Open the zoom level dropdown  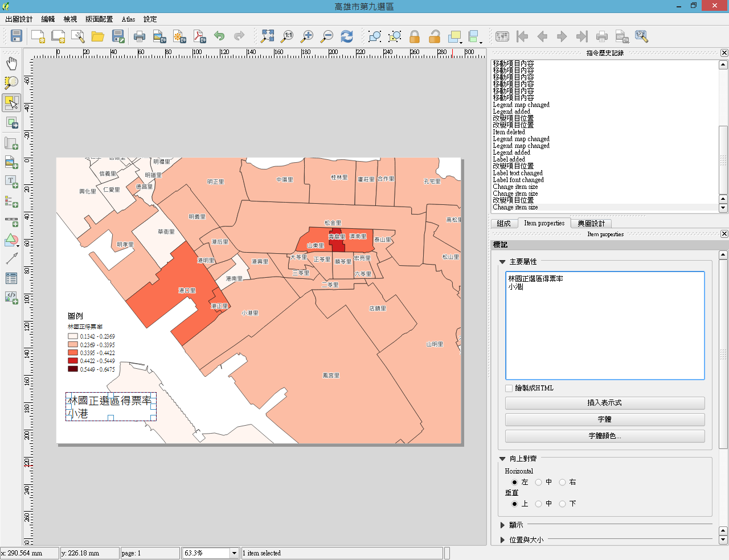click(234, 553)
